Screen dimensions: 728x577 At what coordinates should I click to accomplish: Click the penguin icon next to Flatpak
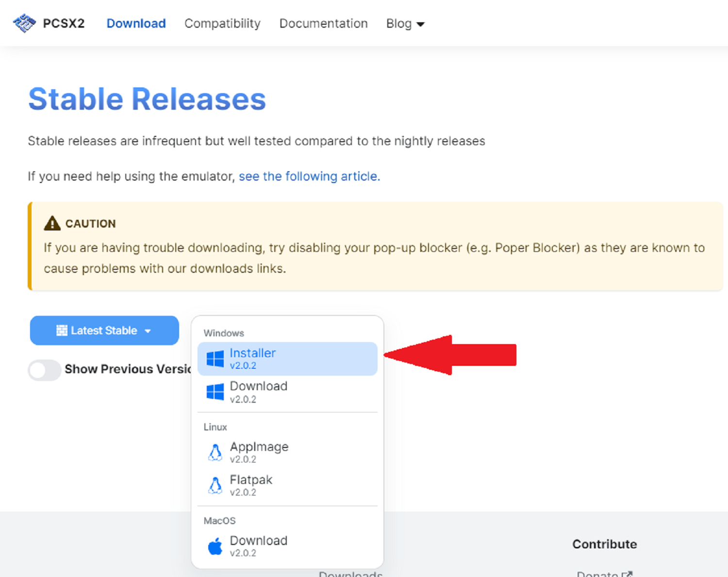[x=215, y=485]
